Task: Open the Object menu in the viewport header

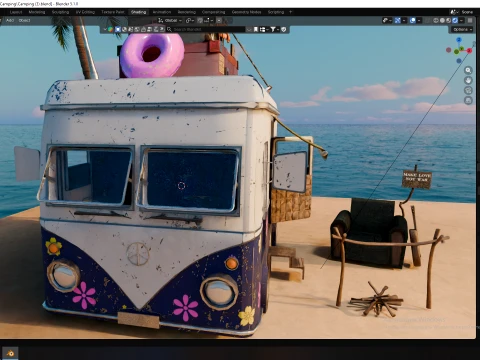Action: pos(24,20)
